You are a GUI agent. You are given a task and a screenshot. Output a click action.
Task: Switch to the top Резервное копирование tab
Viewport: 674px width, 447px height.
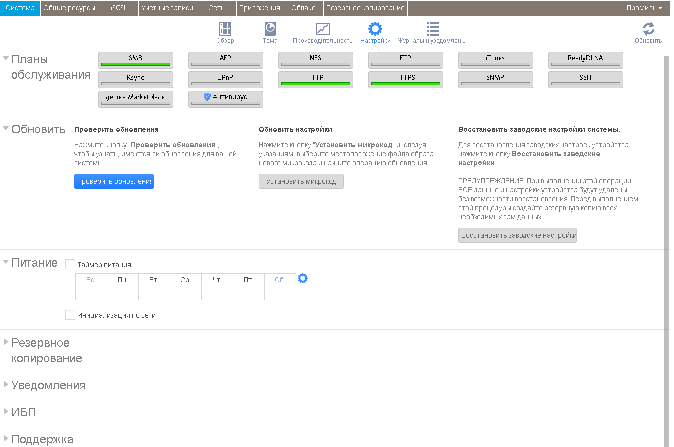(365, 8)
